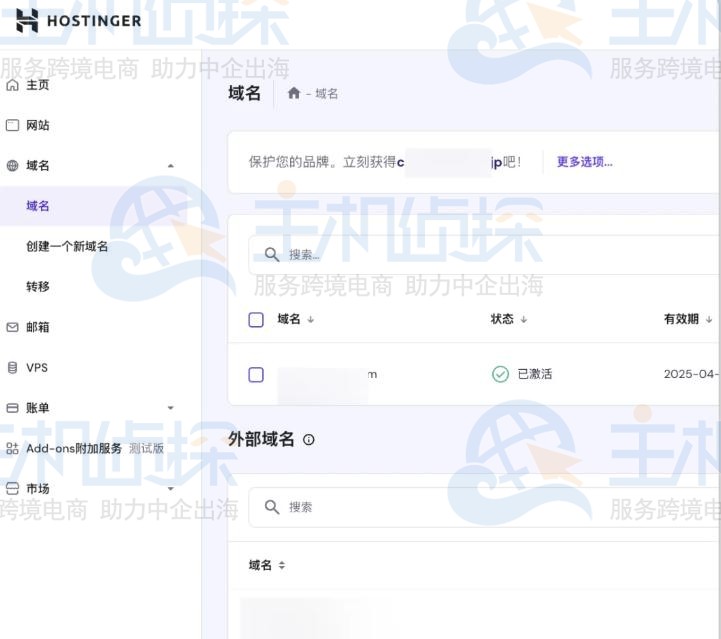Image resolution: width=721 pixels, height=639 pixels.
Task: Click the 外部域名 section heading
Action: click(261, 439)
